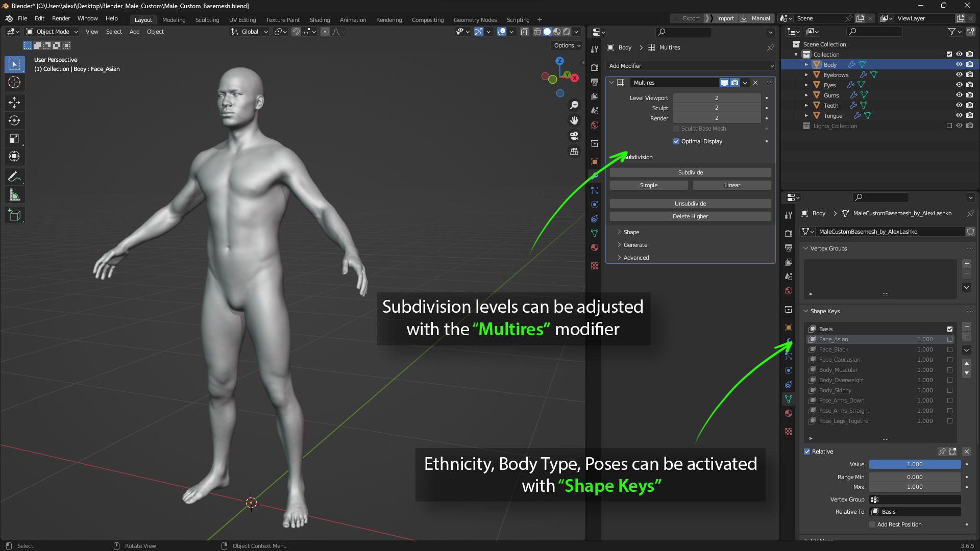Click the Subdivide button
This screenshot has width=980, height=551.
[x=690, y=172]
